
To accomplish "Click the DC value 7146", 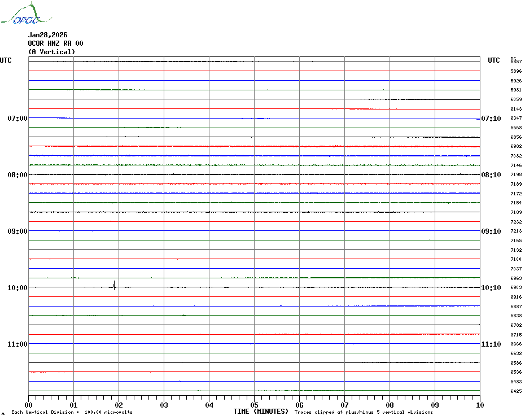I will 516,165.
